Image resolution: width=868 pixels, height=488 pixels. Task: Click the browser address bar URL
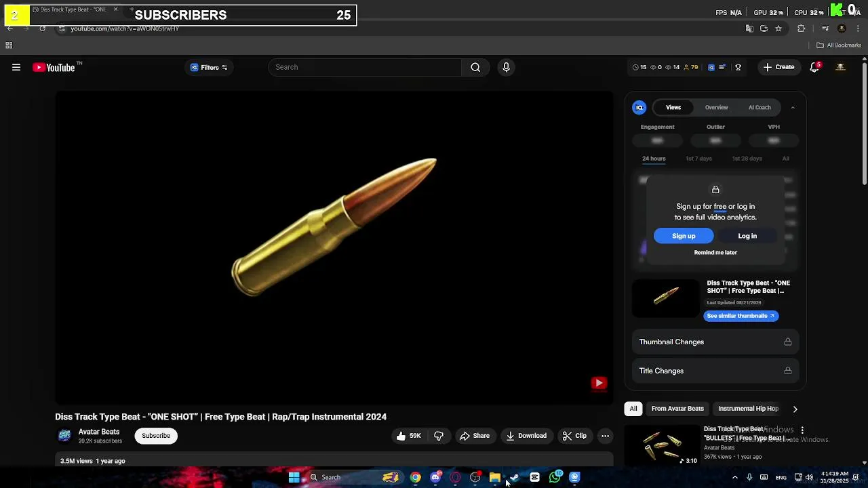coord(125,28)
